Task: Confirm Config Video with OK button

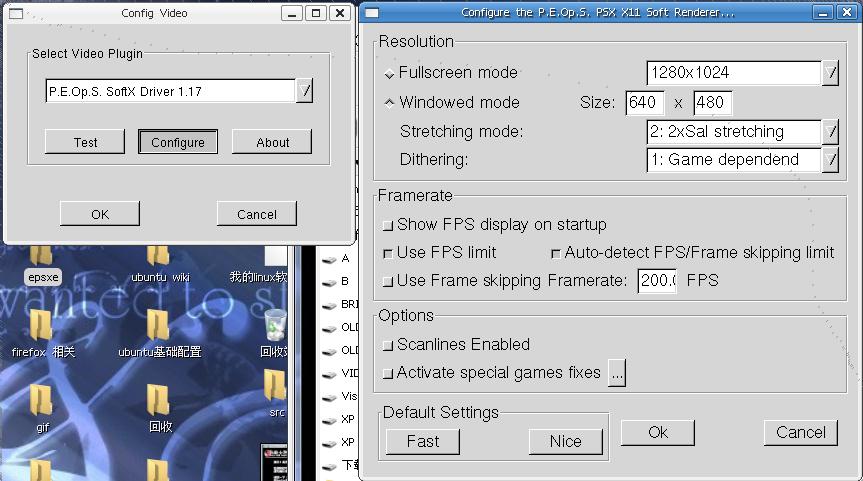Action: [x=100, y=214]
